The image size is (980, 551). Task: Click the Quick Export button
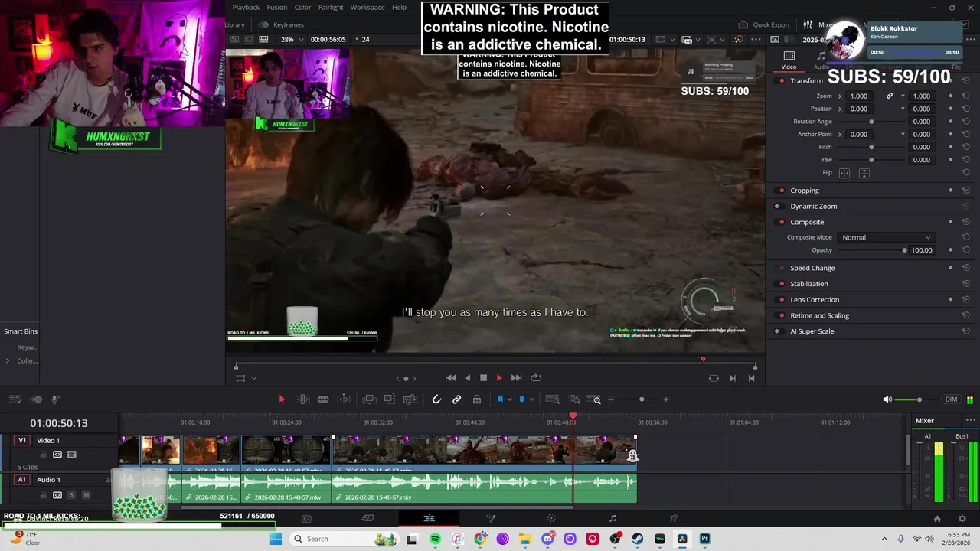point(764,24)
